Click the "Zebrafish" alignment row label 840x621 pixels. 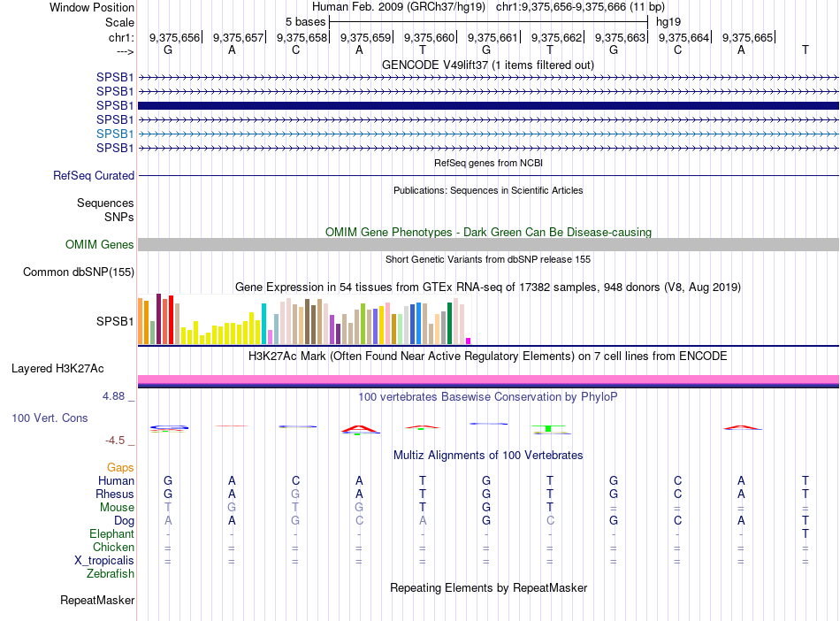coord(111,574)
